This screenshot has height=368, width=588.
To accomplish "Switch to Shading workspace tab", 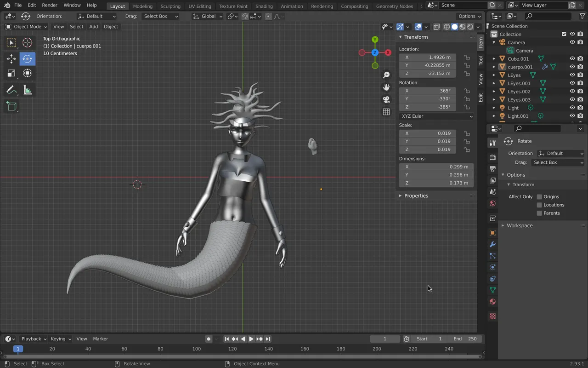I will [264, 6].
